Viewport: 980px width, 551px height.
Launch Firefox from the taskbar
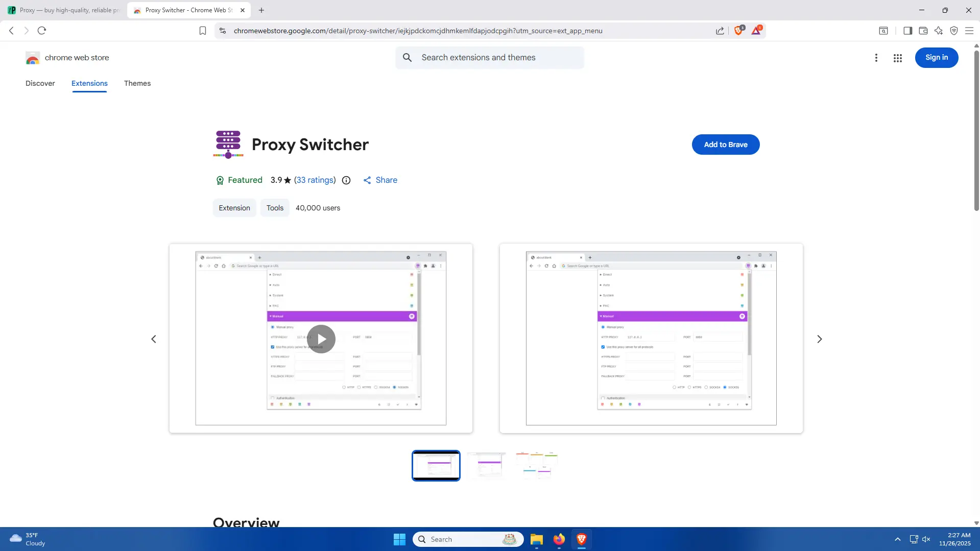click(559, 539)
